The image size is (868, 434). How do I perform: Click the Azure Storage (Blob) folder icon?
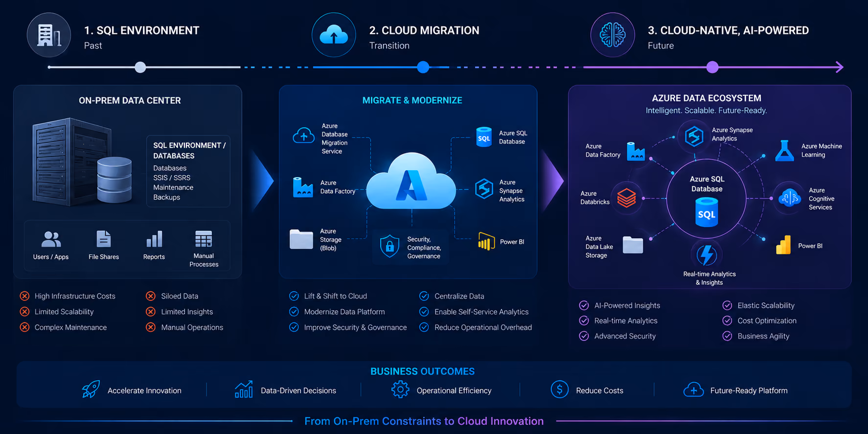(301, 239)
